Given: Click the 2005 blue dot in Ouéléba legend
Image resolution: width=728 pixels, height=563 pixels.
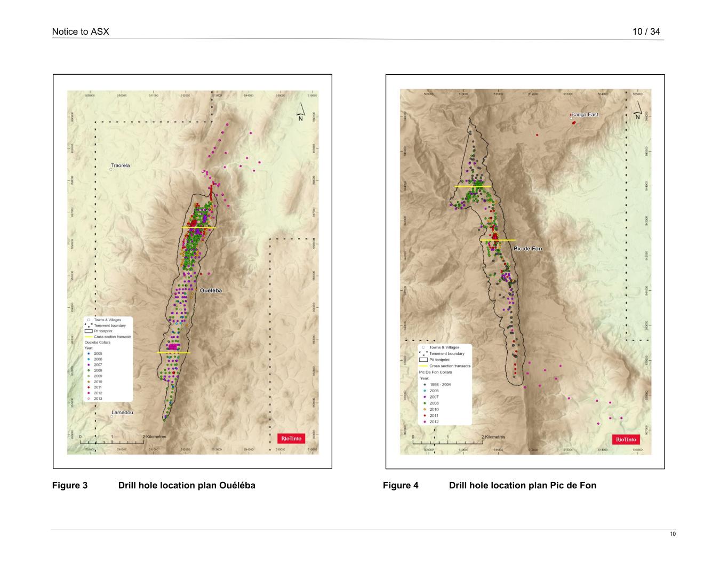Looking at the screenshot, I should [x=88, y=354].
